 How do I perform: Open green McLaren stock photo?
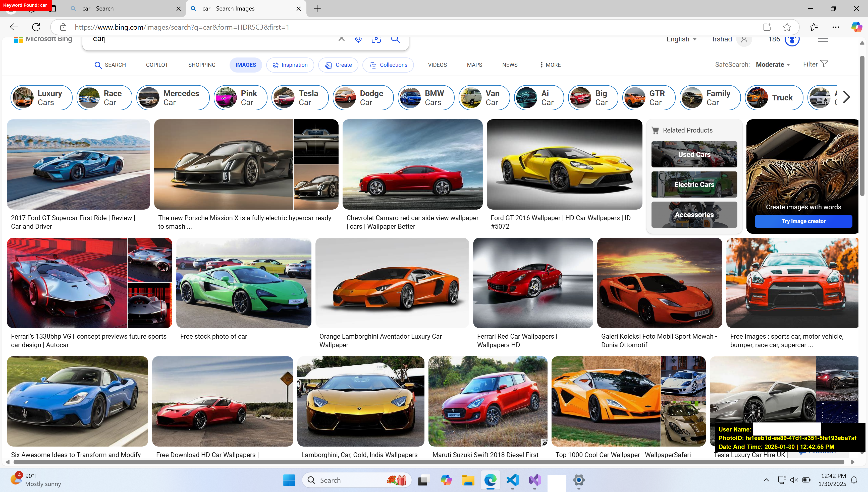point(244,283)
